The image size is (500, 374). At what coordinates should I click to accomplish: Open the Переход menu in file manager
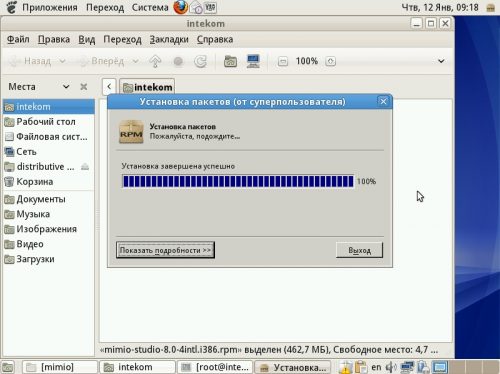(x=122, y=39)
